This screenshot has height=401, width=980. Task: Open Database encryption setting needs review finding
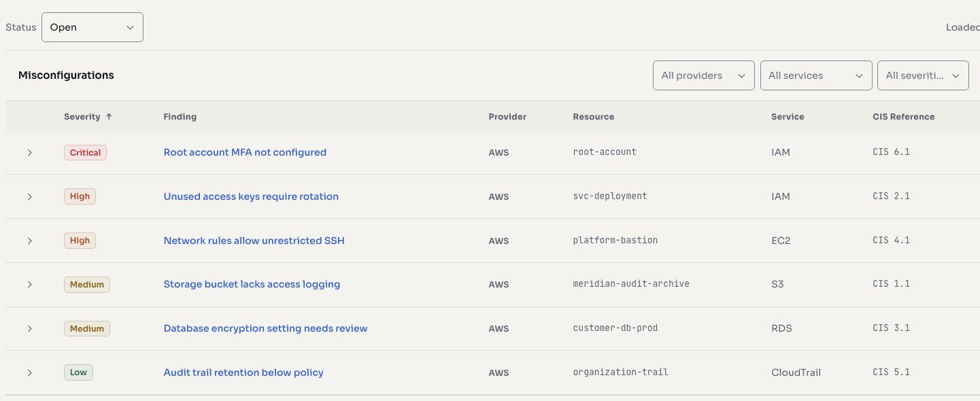click(x=265, y=328)
